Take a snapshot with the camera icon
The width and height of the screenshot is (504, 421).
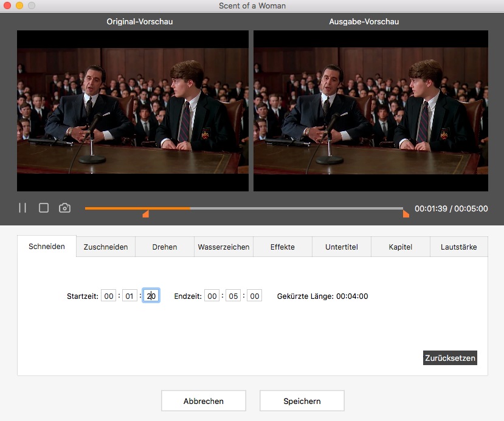click(x=64, y=208)
